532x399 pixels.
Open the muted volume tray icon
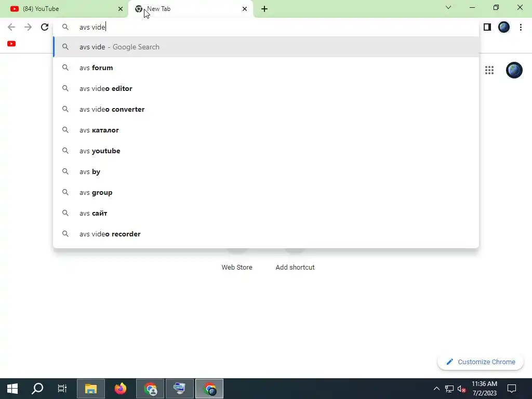(x=461, y=389)
